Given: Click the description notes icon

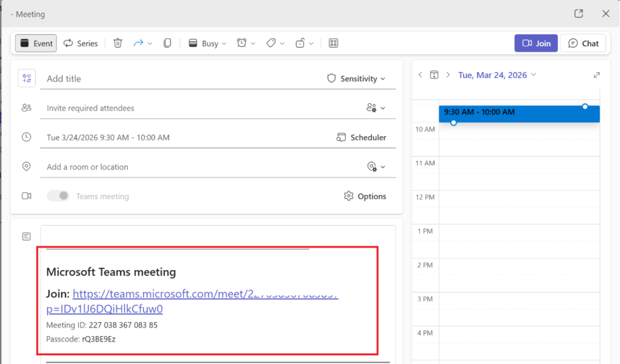Looking at the screenshot, I should click(x=26, y=236).
